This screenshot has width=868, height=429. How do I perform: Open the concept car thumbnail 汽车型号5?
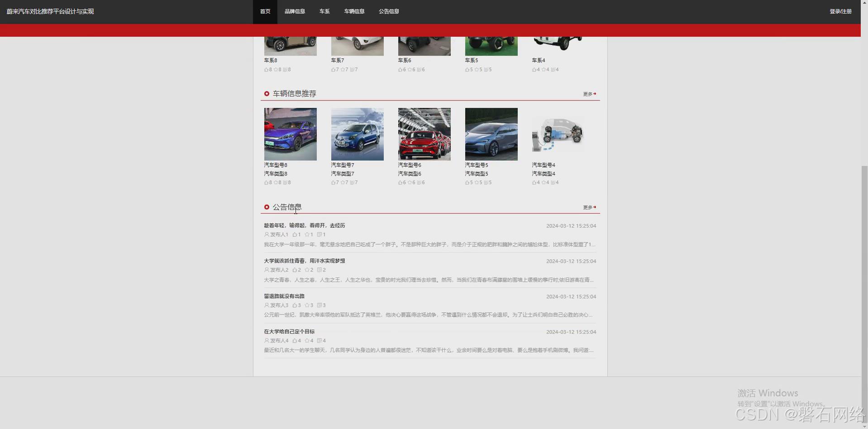491,134
